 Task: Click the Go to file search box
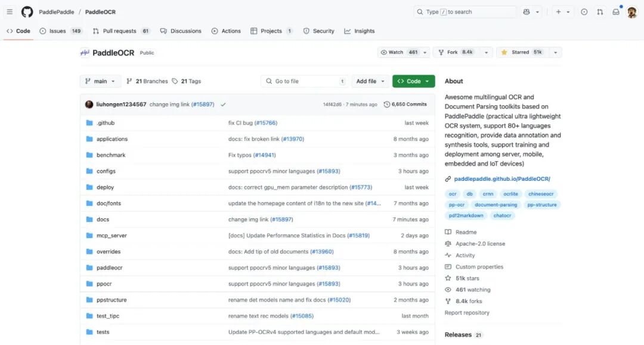305,81
